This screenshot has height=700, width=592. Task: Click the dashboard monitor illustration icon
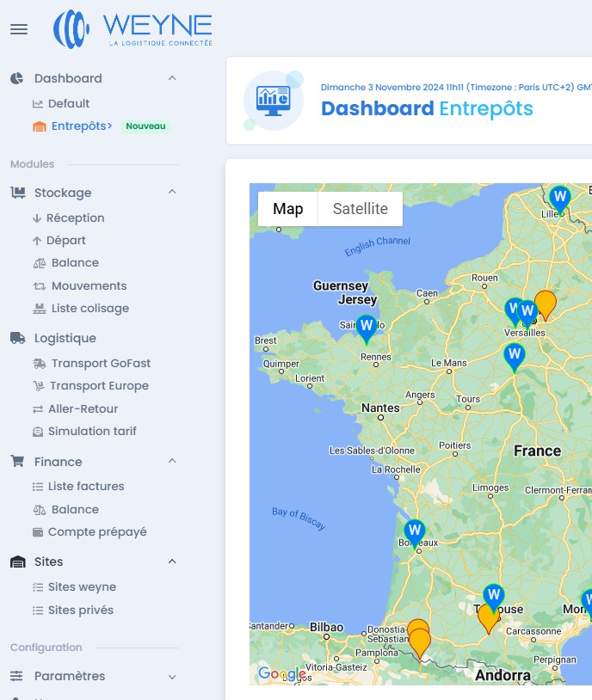pyautogui.click(x=274, y=101)
